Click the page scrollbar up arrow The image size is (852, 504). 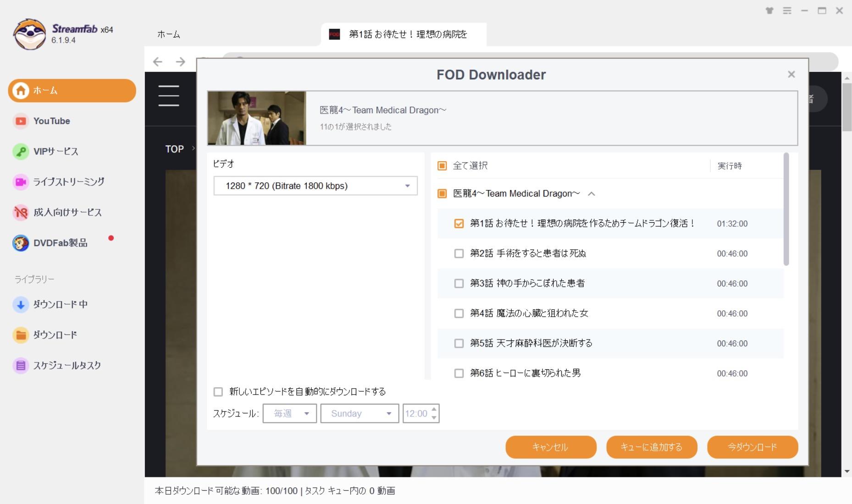pyautogui.click(x=846, y=78)
